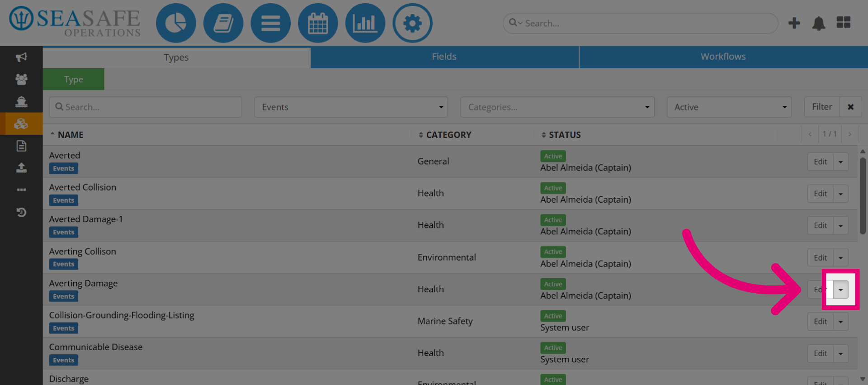Expand options arrow for Averted row
Viewport: 868px width, 385px height.
(840, 162)
